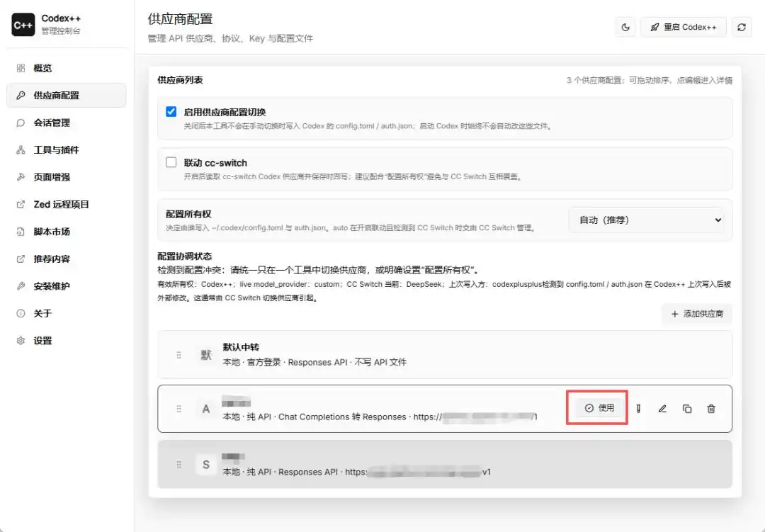Screen dimensions: 765x532
Task: Click the 3 个供应商配置 hint text
Action: [650, 80]
